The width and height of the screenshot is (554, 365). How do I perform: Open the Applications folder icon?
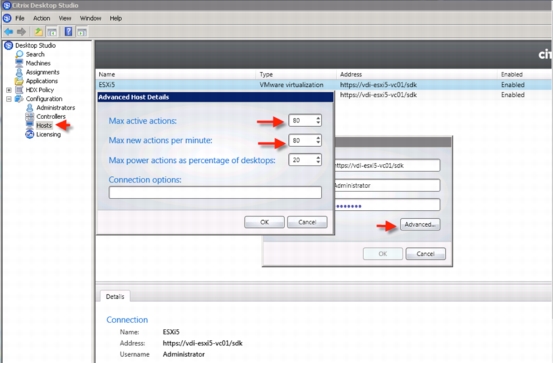pyautogui.click(x=19, y=81)
